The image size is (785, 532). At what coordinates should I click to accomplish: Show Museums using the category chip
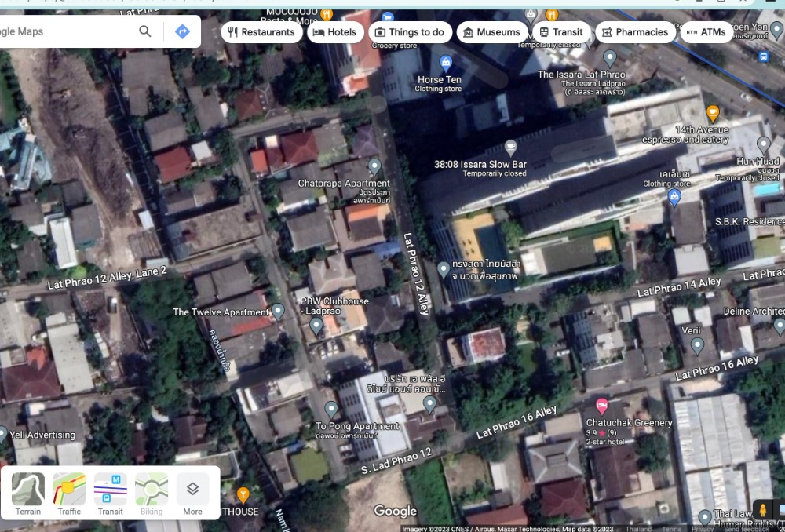(x=492, y=32)
